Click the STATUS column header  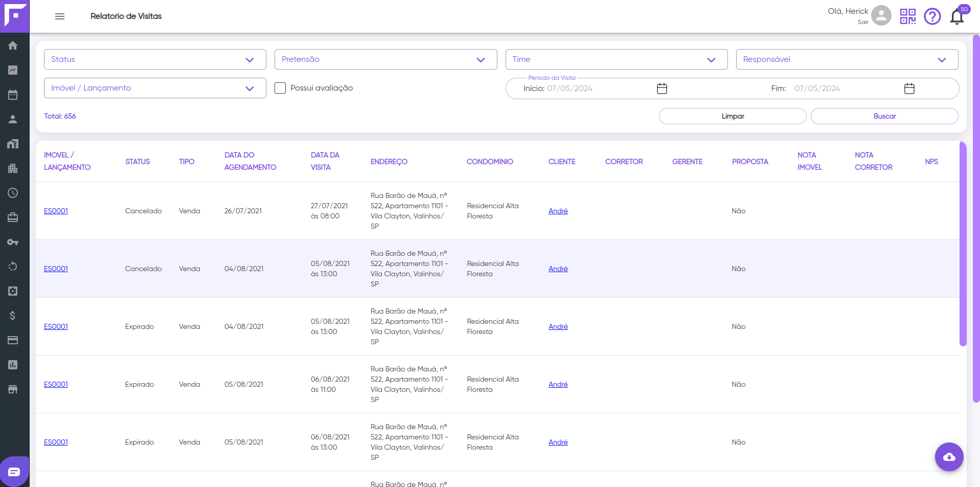tap(138, 162)
